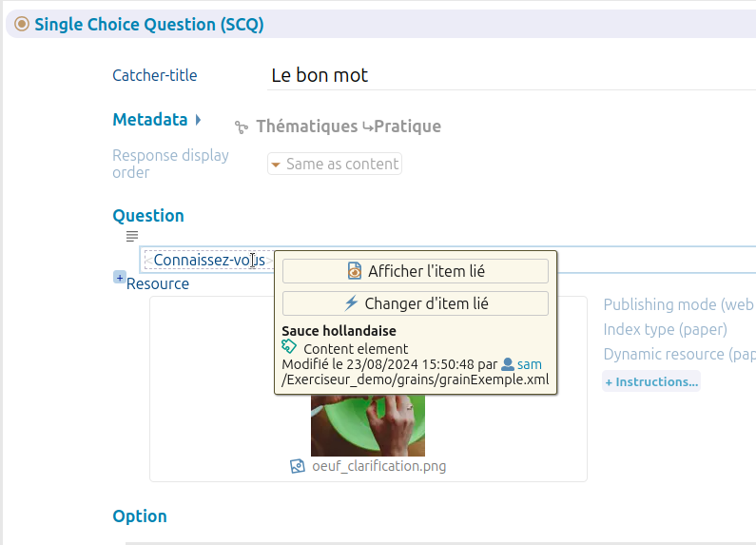Screen dimensions: 756x545
Task: Open the Same as content dropdown
Action: coord(335,164)
